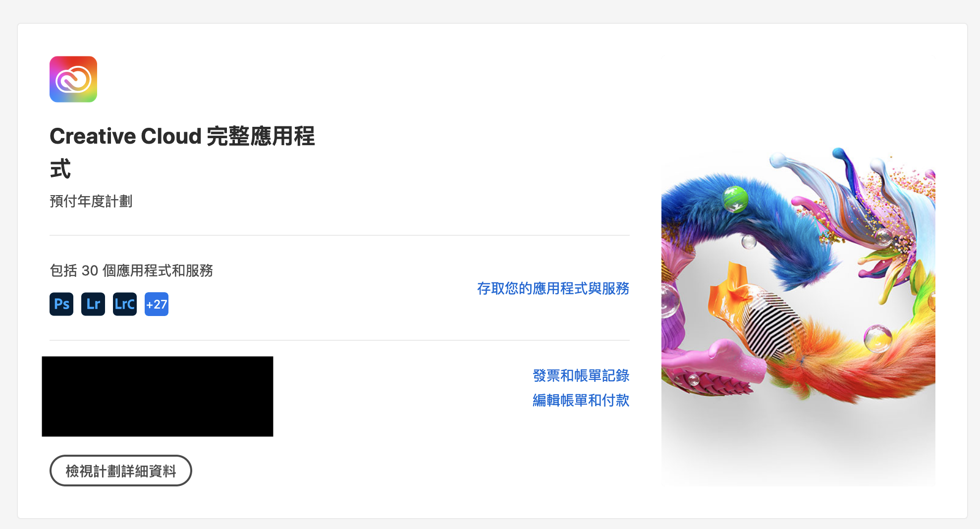Select the Lightroom Lr app icon

tap(93, 304)
